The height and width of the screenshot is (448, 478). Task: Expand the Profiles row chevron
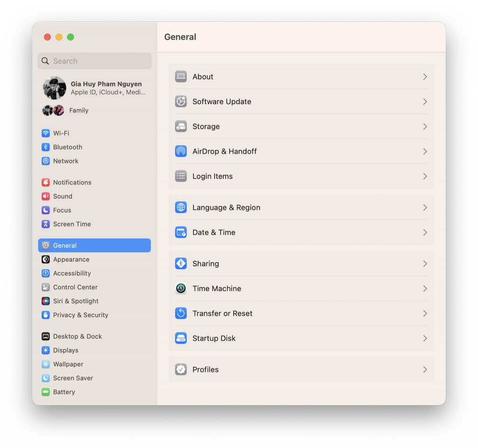[x=425, y=370]
